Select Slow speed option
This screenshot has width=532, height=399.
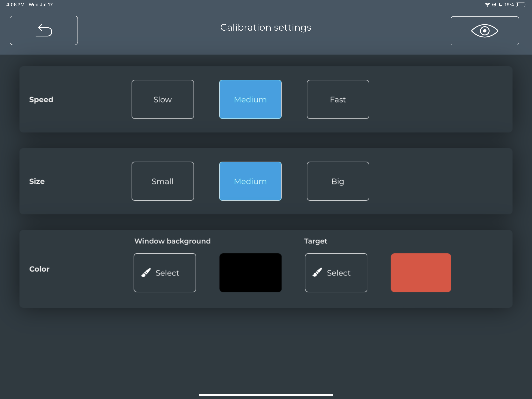[163, 99]
